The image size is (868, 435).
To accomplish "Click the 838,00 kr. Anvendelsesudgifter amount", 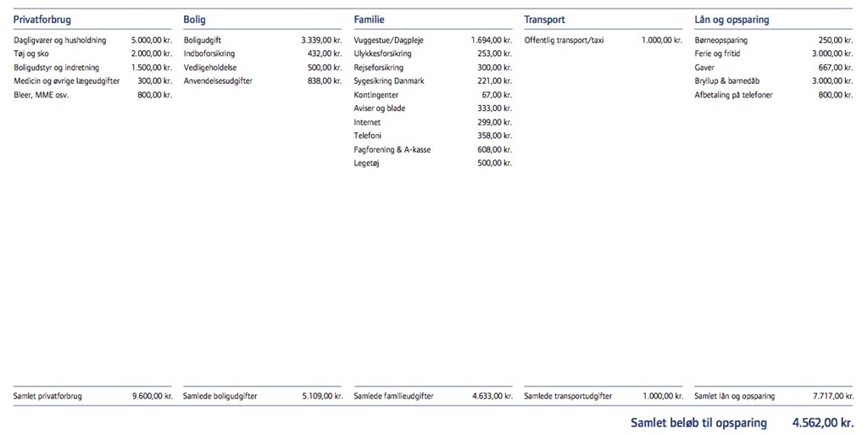I will click(x=325, y=81).
